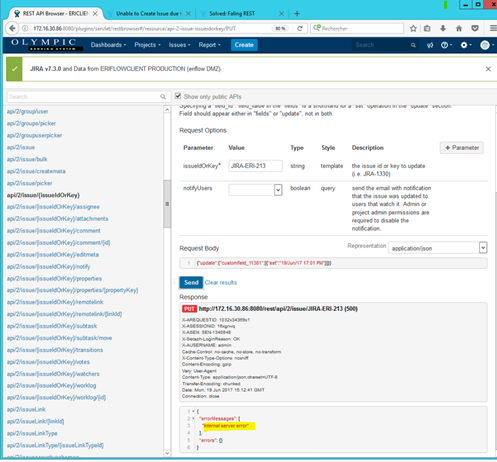Focus the Request Body JSON editor

coord(333,263)
